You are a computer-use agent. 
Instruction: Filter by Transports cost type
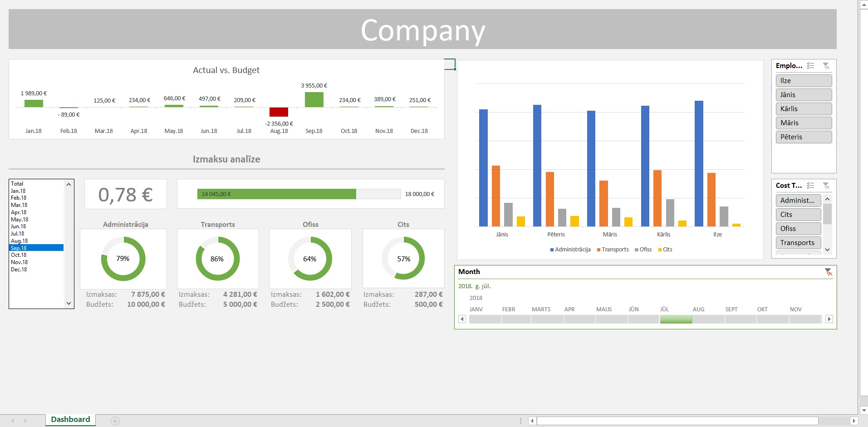tap(798, 243)
